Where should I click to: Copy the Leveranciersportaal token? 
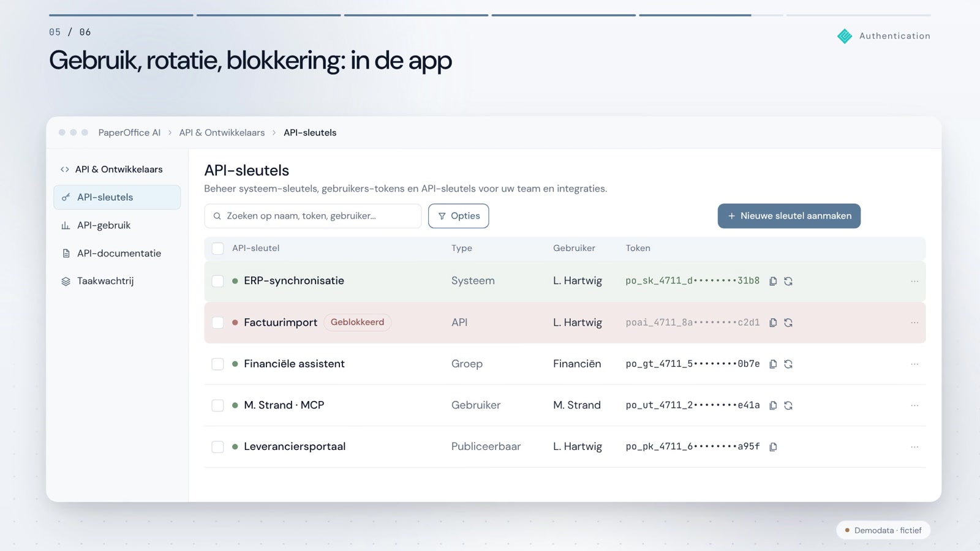(x=773, y=447)
